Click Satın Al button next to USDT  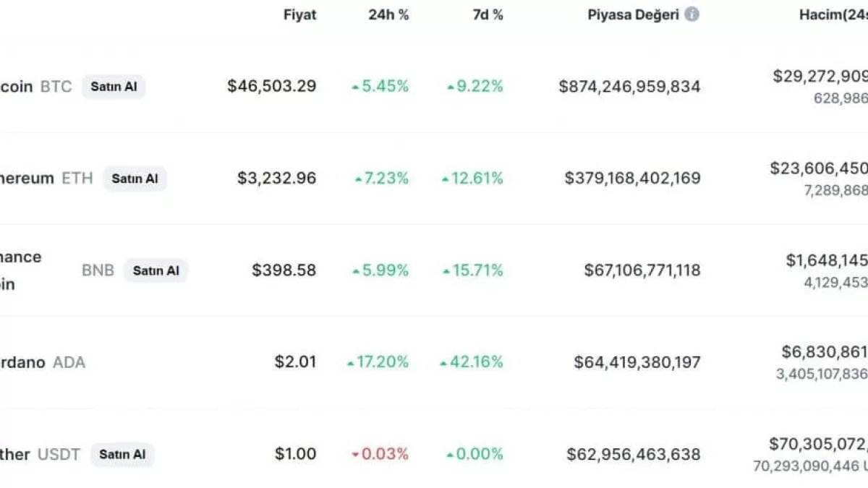122,455
